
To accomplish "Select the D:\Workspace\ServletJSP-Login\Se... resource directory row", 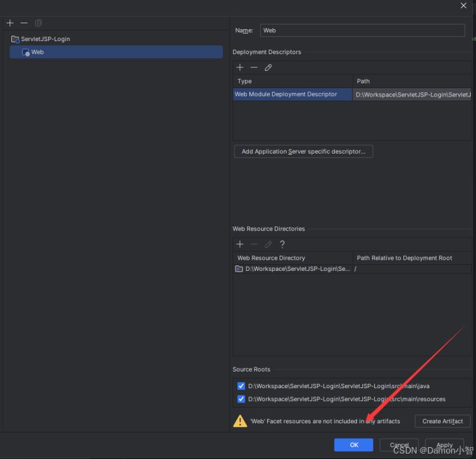I will tap(352, 269).
